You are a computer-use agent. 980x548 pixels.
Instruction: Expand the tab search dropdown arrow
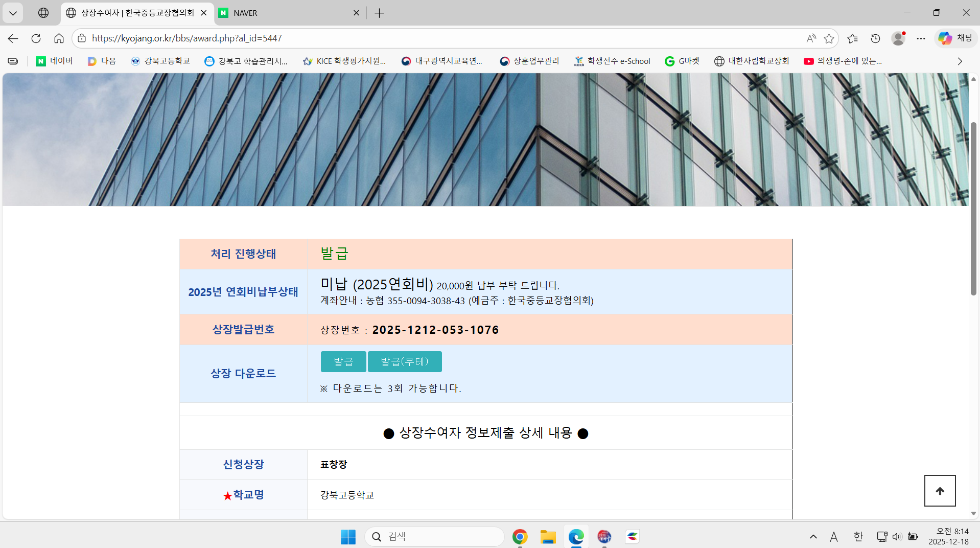[13, 13]
